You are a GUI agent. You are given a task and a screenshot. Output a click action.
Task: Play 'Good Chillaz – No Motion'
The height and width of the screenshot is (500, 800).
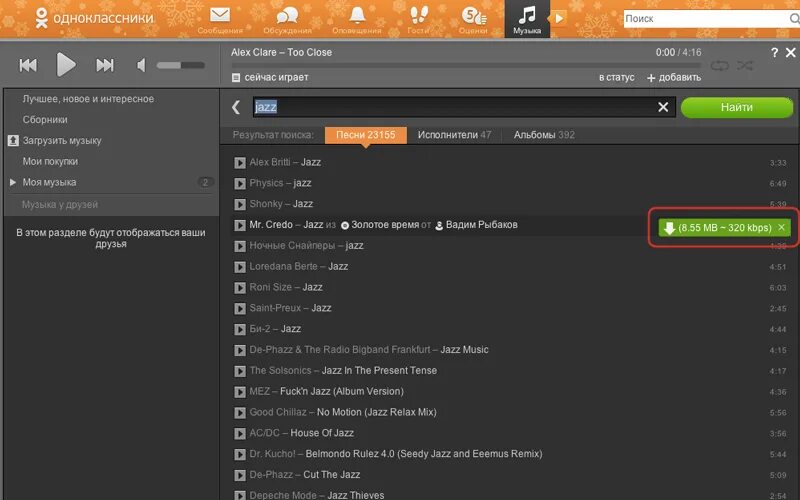pos(240,413)
